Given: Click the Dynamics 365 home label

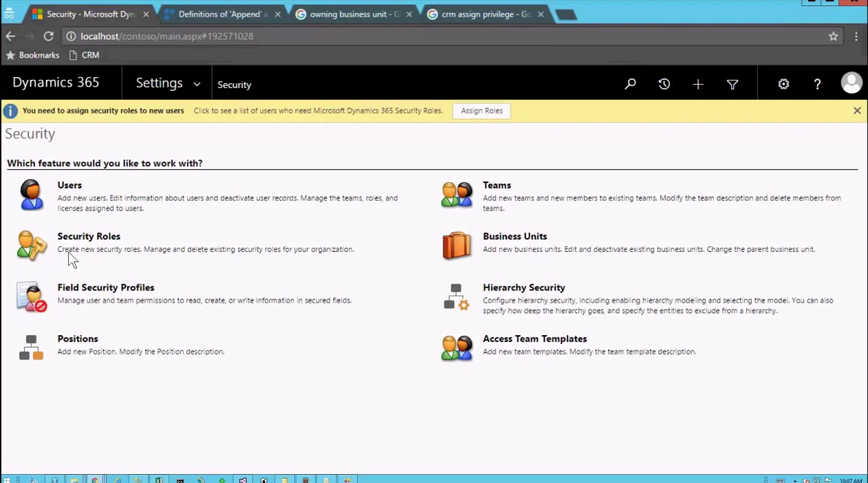Looking at the screenshot, I should [x=56, y=83].
